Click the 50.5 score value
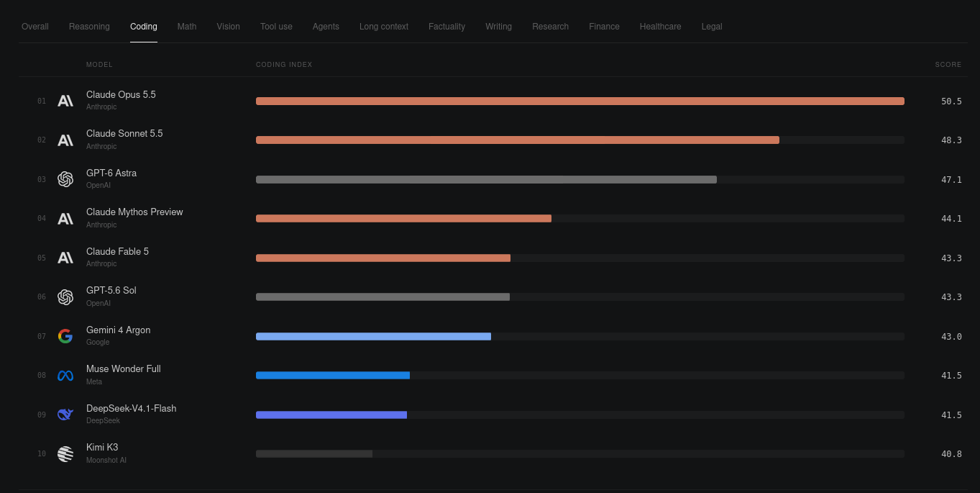980x493 pixels. tap(951, 101)
